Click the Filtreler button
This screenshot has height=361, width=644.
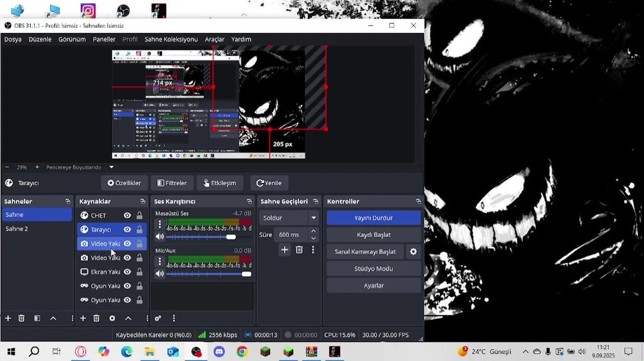tap(172, 183)
